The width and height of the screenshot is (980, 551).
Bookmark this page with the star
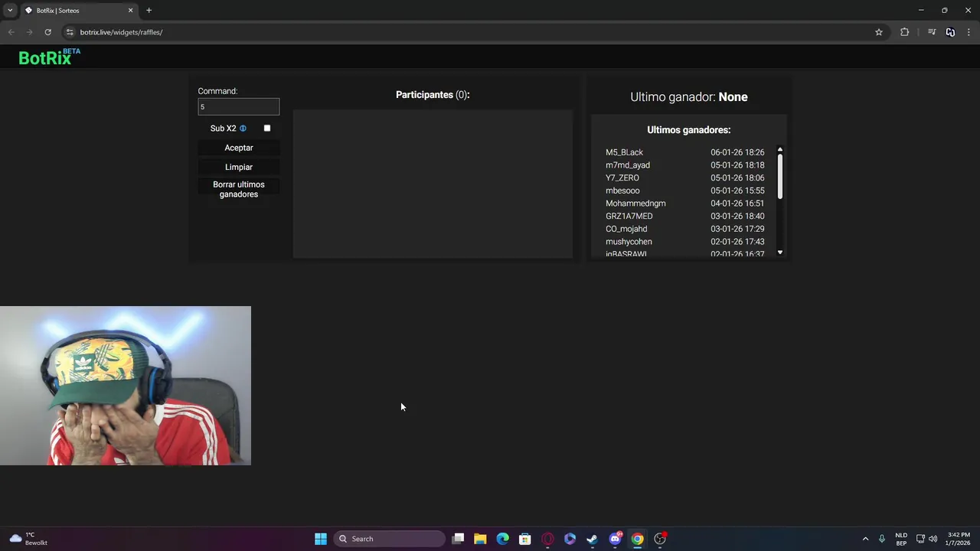(x=879, y=32)
